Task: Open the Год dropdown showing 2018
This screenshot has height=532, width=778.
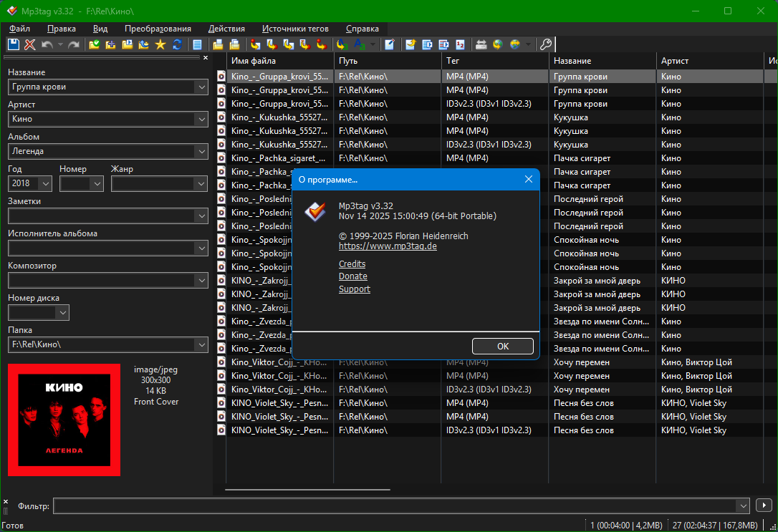Action: pos(46,184)
